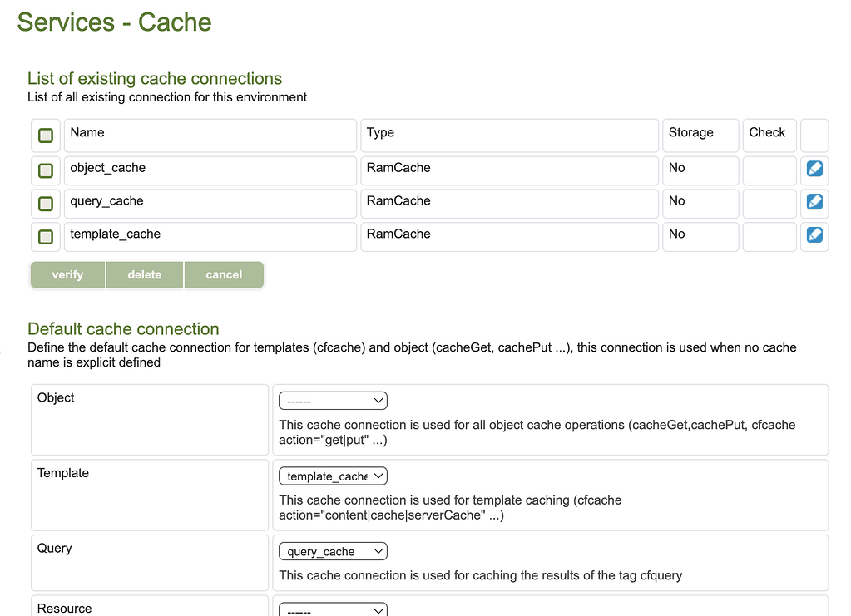Viewport: 851px width, 616px height.
Task: Click the delete button
Action: point(144,274)
